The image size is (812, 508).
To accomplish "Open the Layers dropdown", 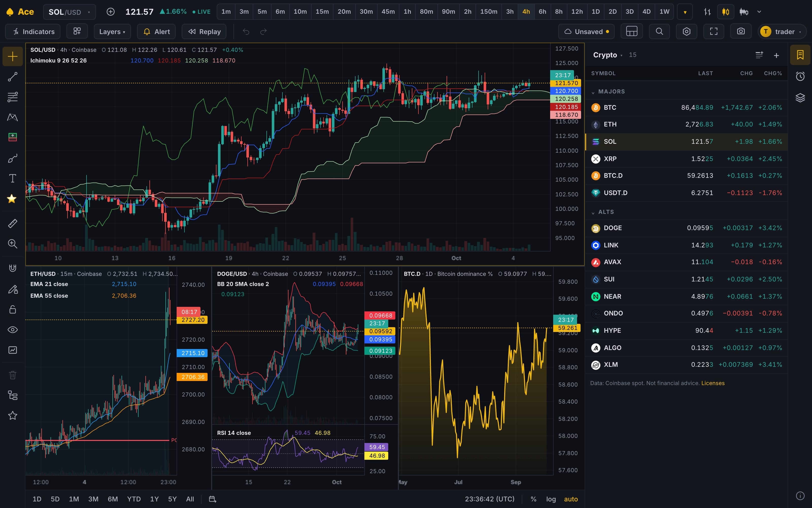I will 112,31.
